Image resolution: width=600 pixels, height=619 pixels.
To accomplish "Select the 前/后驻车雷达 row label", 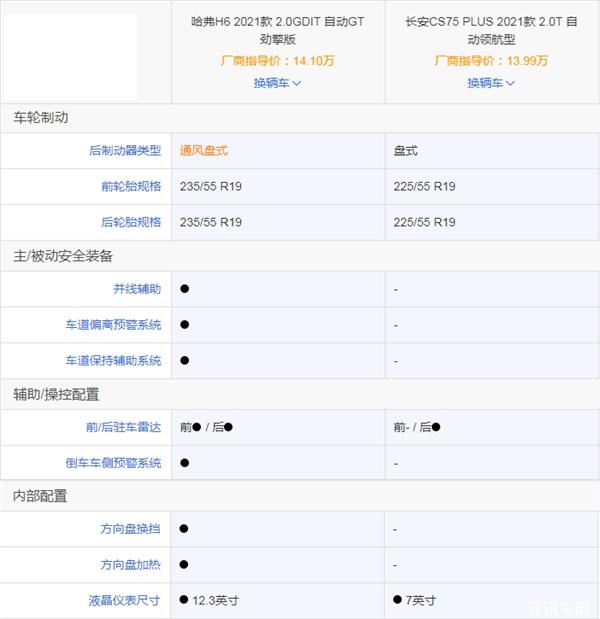I will pos(123,427).
